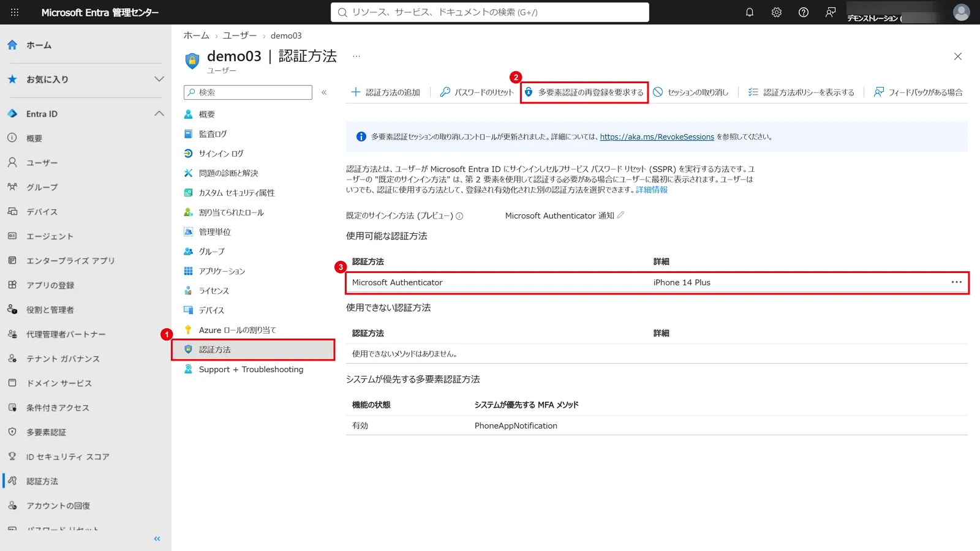
Task: Expand お気に入り section chevron
Action: tap(159, 79)
